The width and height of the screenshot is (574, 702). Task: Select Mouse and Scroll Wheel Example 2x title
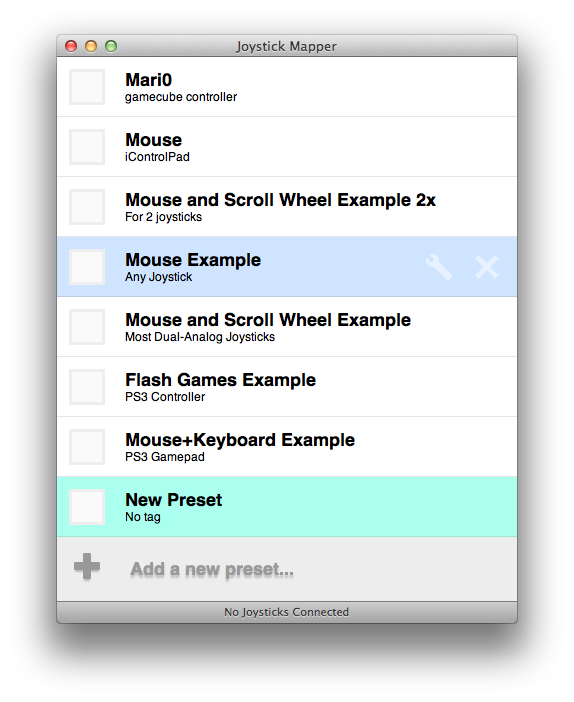click(x=280, y=200)
